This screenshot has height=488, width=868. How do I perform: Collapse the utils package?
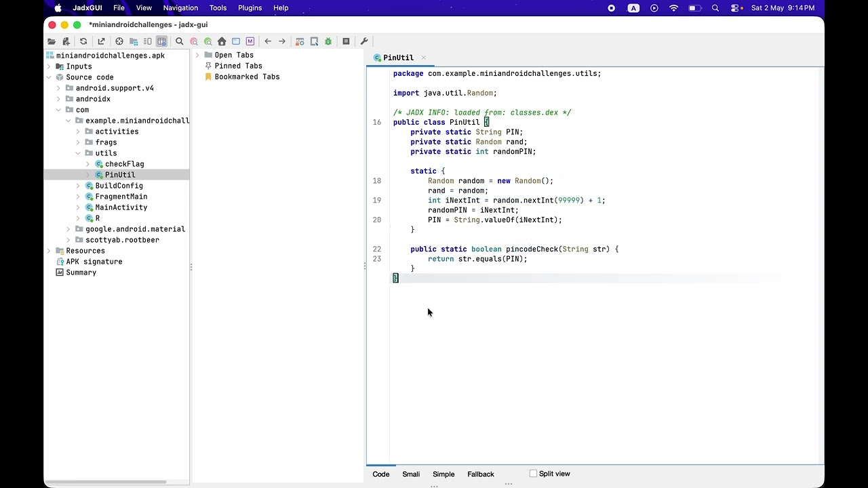point(78,153)
